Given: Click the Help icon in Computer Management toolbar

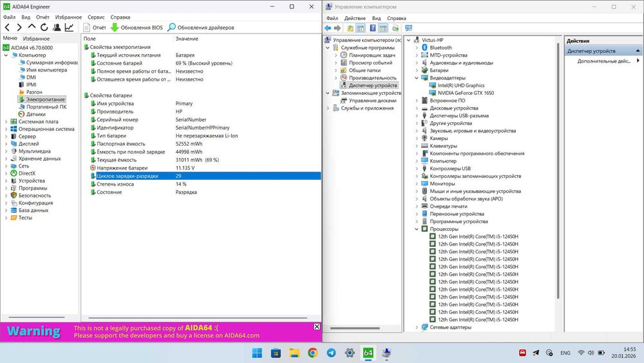Looking at the screenshot, I should 372,28.
